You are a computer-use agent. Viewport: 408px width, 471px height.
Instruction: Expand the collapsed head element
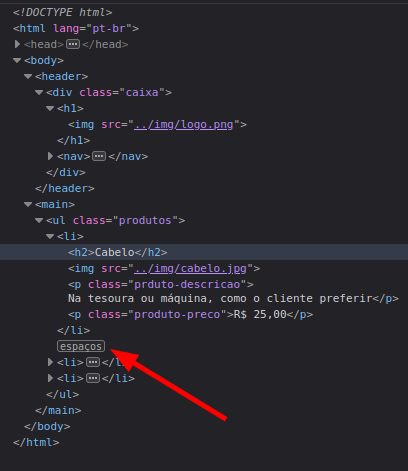[17, 44]
